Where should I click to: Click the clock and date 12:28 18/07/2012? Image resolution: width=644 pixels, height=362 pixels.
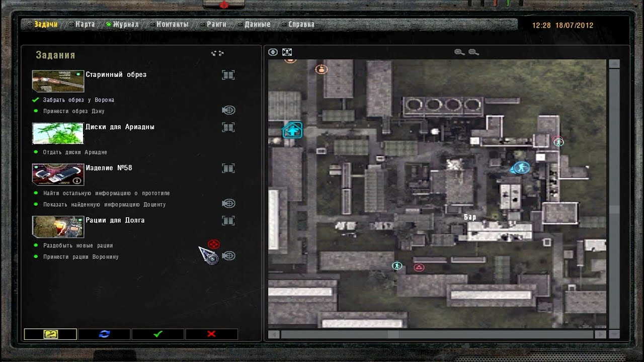(x=563, y=25)
